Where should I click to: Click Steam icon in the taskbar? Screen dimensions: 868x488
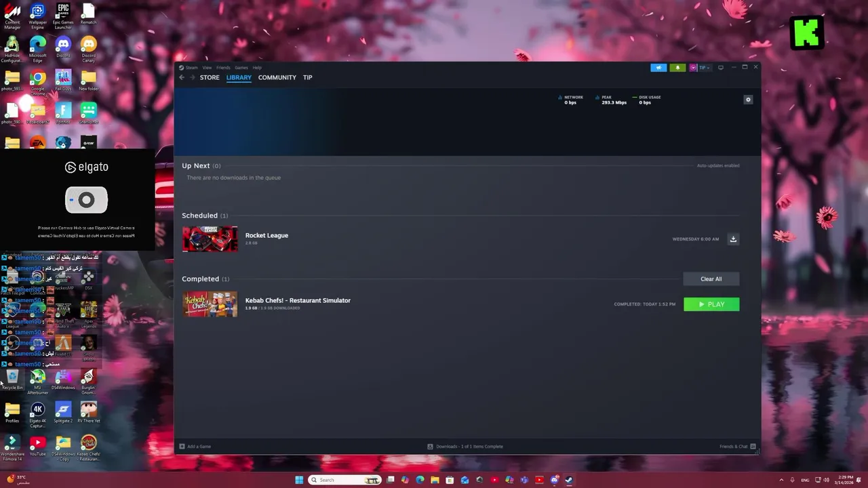coord(569,480)
